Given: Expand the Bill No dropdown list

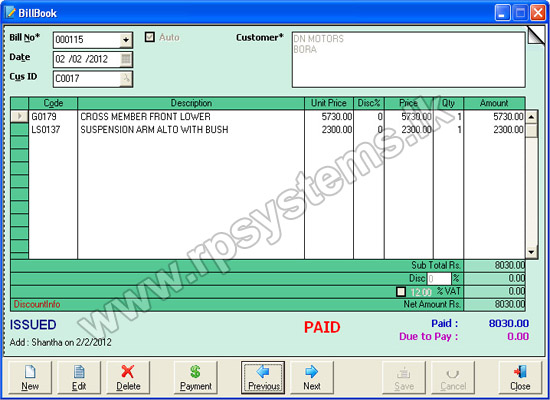Looking at the screenshot, I should tap(126, 40).
